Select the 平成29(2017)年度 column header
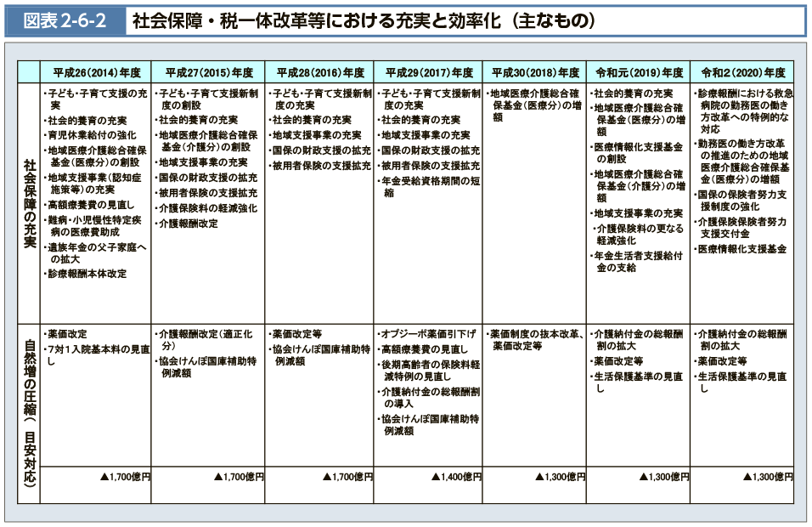The height and width of the screenshot is (527, 812). tap(429, 72)
